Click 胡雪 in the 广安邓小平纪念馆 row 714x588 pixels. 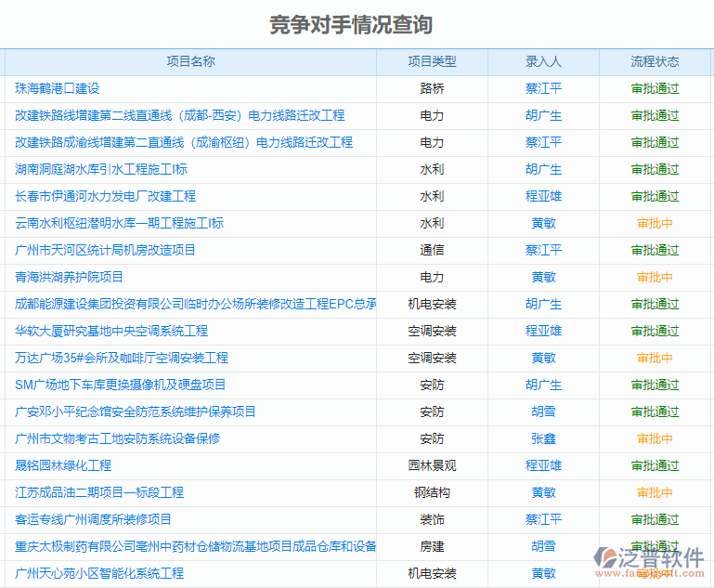pyautogui.click(x=543, y=412)
